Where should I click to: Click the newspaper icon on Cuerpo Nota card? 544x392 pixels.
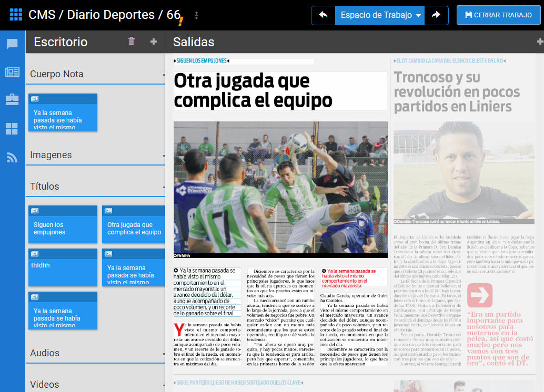(x=35, y=99)
